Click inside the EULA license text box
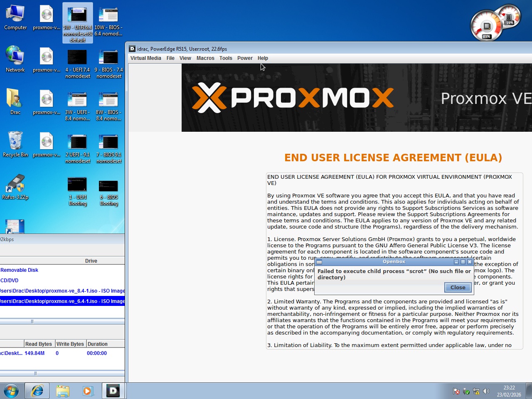The height and width of the screenshot is (399, 532). 394,261
